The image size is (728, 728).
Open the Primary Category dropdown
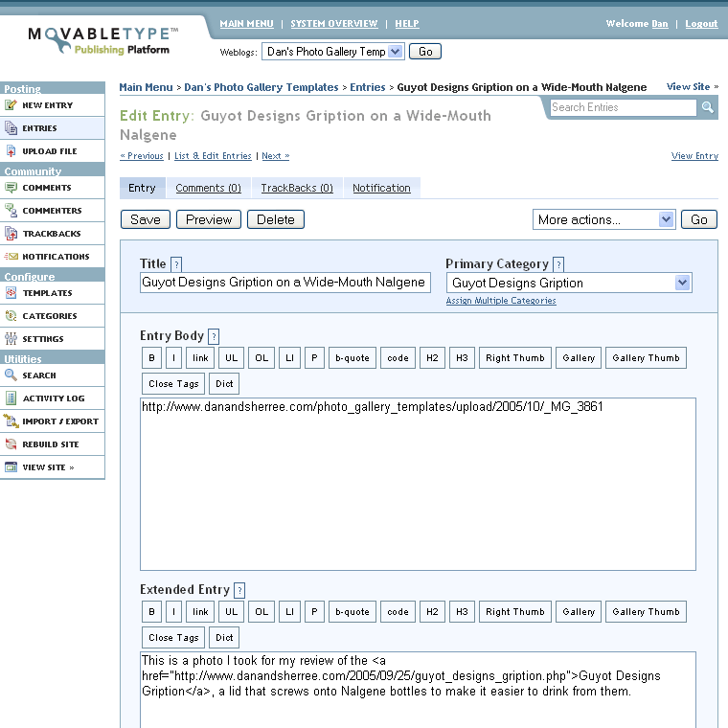[569, 283]
